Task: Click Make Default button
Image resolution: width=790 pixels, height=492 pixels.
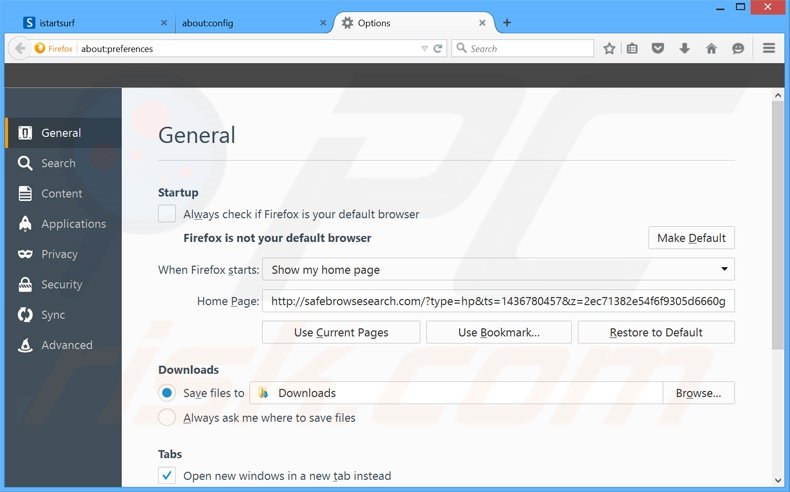Action: pos(691,238)
